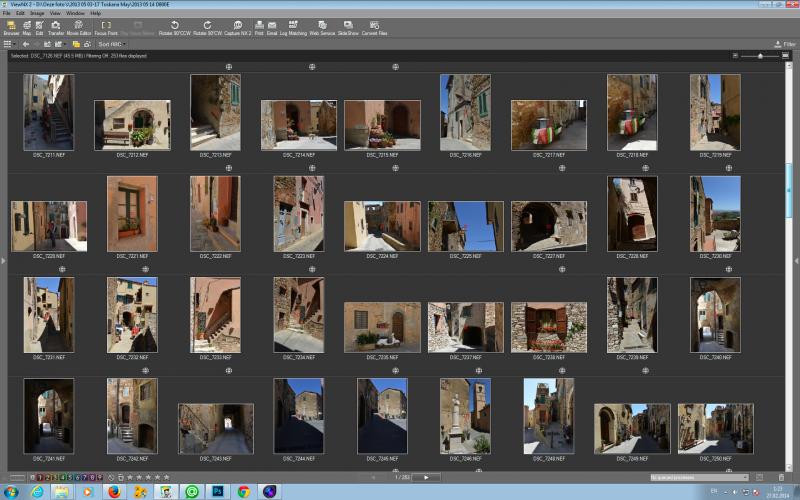Screen dimensions: 800x500
Task: Set rating to three stars
Action: (x=148, y=478)
